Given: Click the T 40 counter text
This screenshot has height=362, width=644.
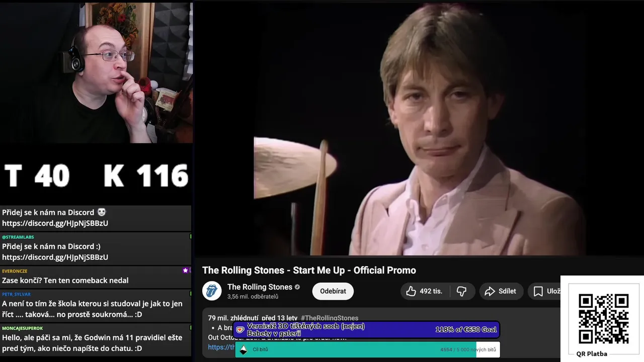Looking at the screenshot, I should tap(37, 176).
